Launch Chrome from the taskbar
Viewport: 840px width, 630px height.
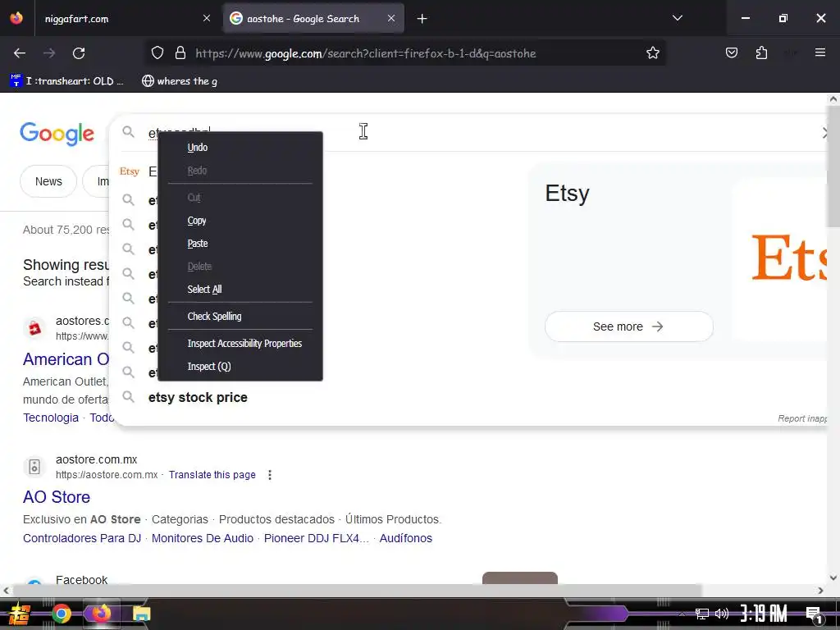tap(61, 614)
